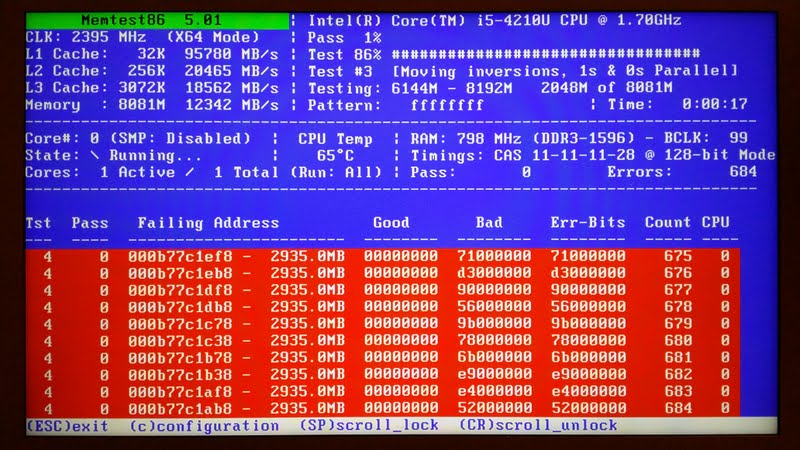The height and width of the screenshot is (450, 800).
Task: Click the Failing Address column header
Action: 208,223
